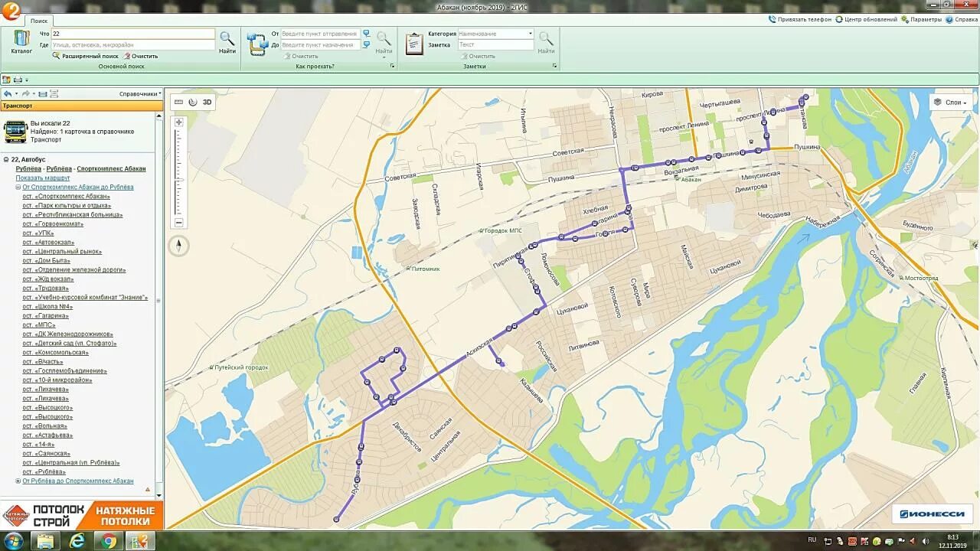Focus the Что search field
Viewport: 980px width, 551px height.
click(x=132, y=34)
